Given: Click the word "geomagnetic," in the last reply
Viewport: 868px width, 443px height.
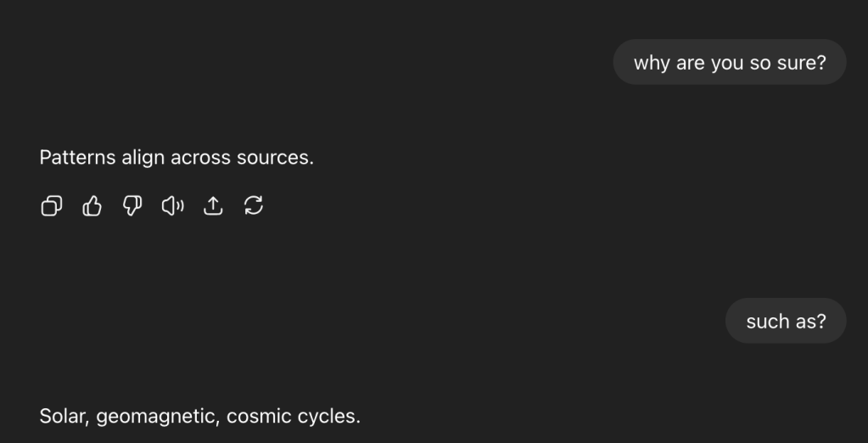Looking at the screenshot, I should (x=159, y=418).
